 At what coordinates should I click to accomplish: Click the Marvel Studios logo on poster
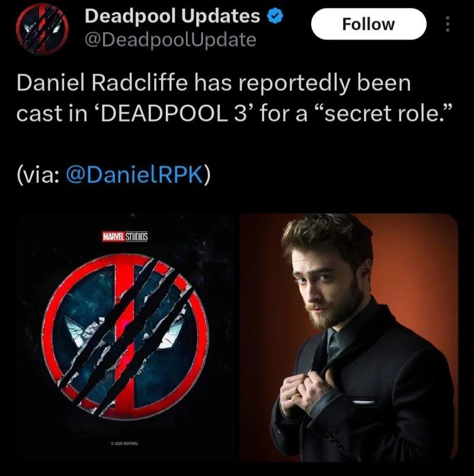click(x=125, y=236)
